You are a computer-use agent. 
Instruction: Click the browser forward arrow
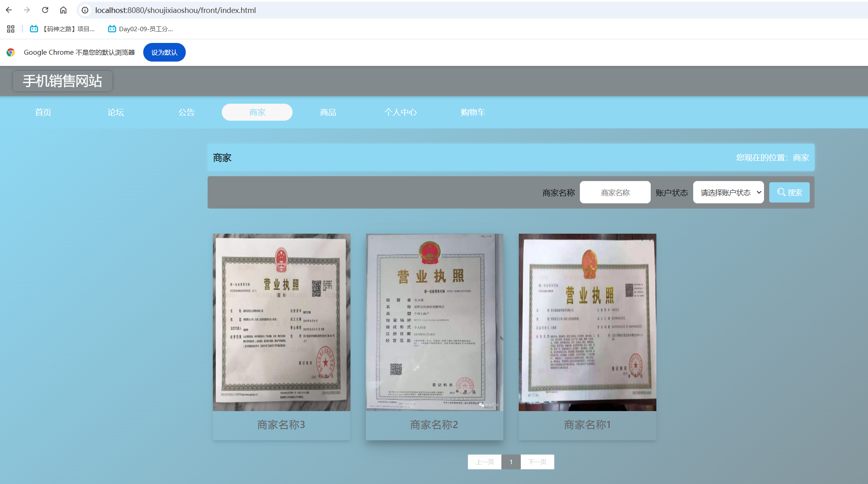27,10
